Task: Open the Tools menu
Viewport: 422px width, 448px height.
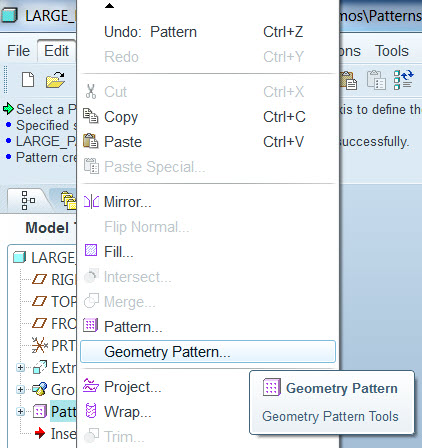Action: [392, 51]
